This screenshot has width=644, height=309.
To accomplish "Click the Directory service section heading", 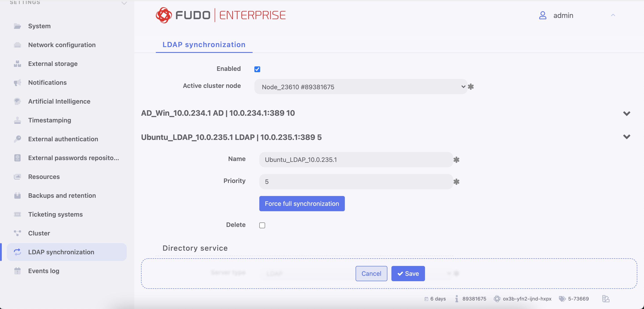I will (x=195, y=248).
